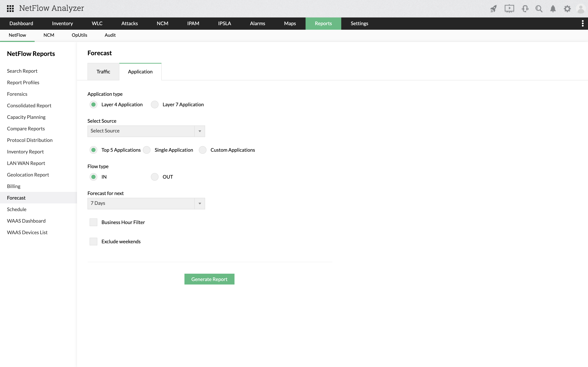Select Layer 7 Application radio button
Image resolution: width=588 pixels, height=367 pixels.
pos(155,105)
